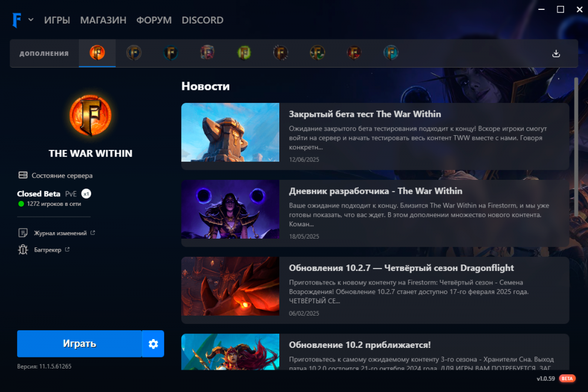The height and width of the screenshot is (392, 588).
Task: Click THE WAR WITHIN title text
Action: (91, 153)
